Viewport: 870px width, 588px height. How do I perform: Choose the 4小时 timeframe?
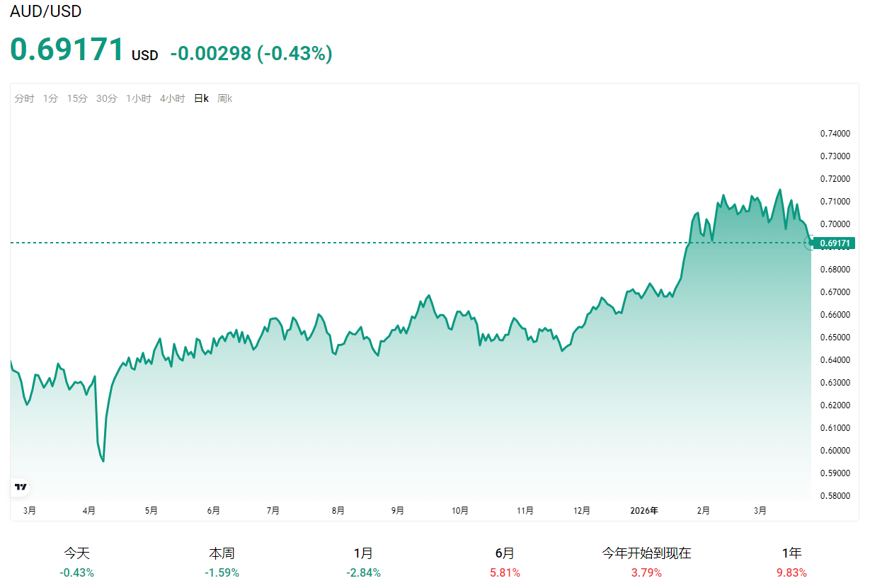click(x=172, y=99)
